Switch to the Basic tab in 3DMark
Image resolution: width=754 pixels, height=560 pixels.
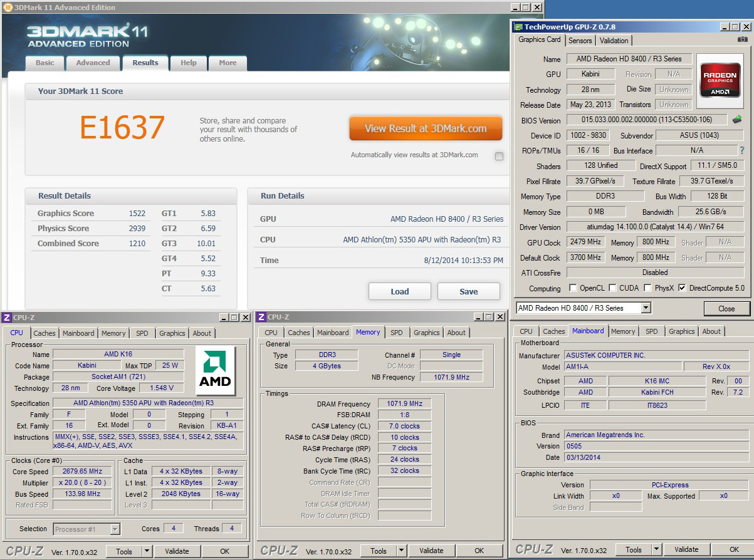[x=45, y=63]
